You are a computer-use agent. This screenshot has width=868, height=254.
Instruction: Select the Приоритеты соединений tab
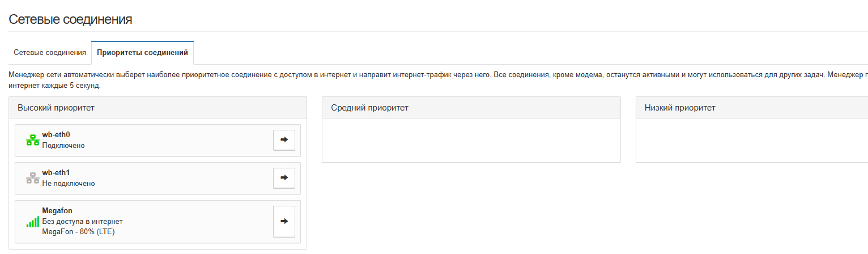coord(142,53)
